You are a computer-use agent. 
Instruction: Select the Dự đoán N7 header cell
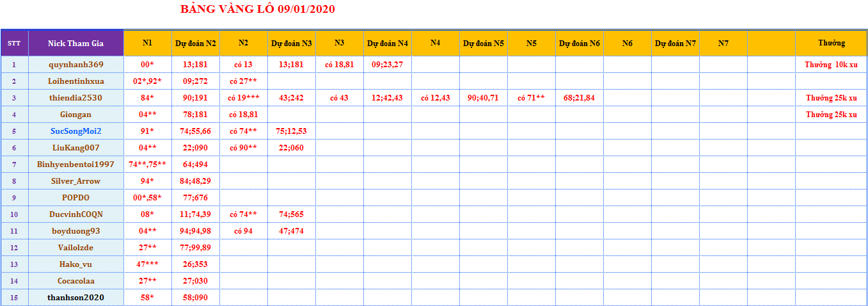675,43
